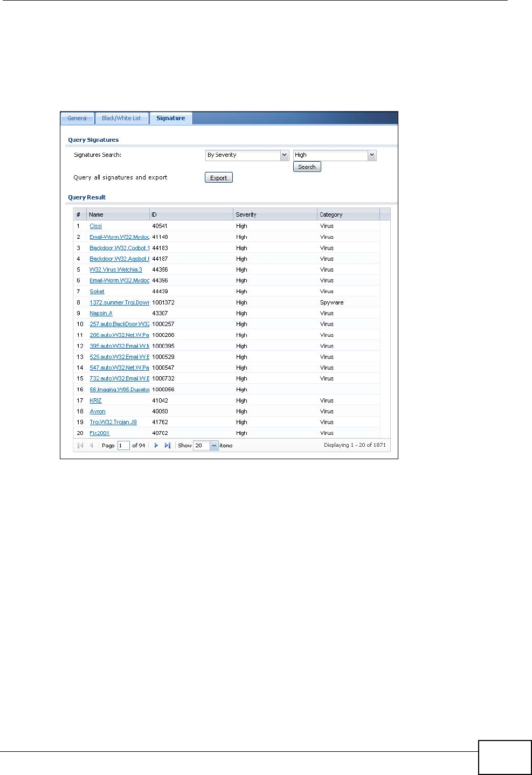Open the W32.Virus.Welchia.3 signature link
Viewport: 532px width, 775px height.
pyautogui.click(x=116, y=269)
